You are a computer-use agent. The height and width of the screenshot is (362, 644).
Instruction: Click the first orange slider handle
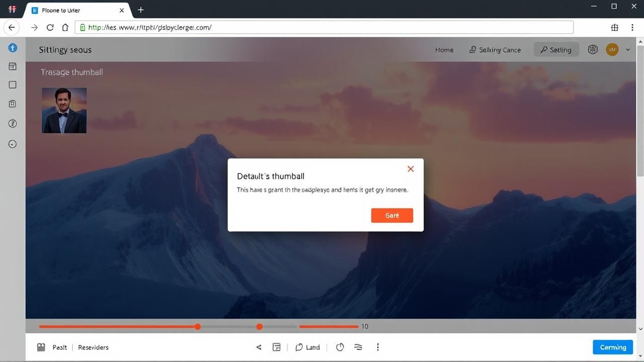click(198, 327)
